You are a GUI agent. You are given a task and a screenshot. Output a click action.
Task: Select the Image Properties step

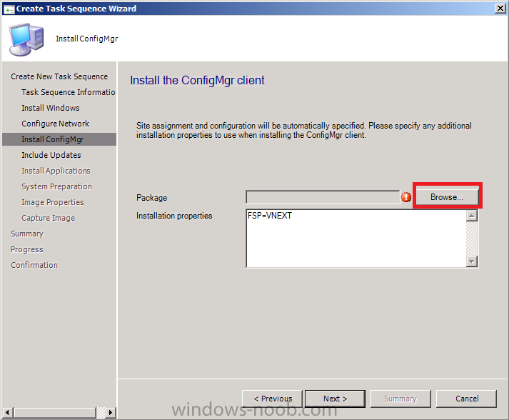pos(53,202)
